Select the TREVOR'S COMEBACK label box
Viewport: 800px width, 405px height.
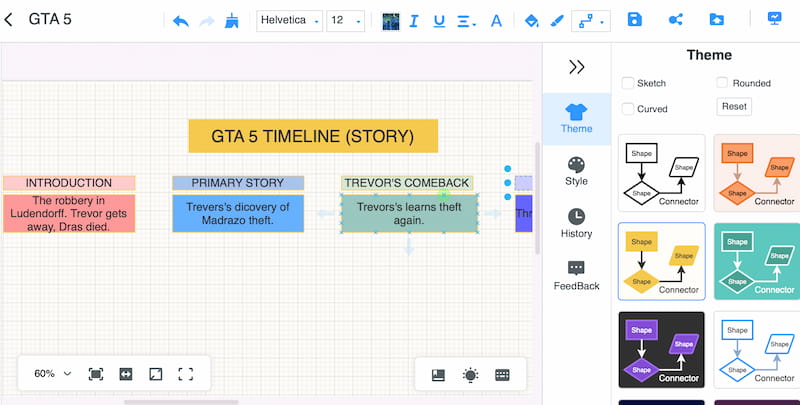point(407,183)
